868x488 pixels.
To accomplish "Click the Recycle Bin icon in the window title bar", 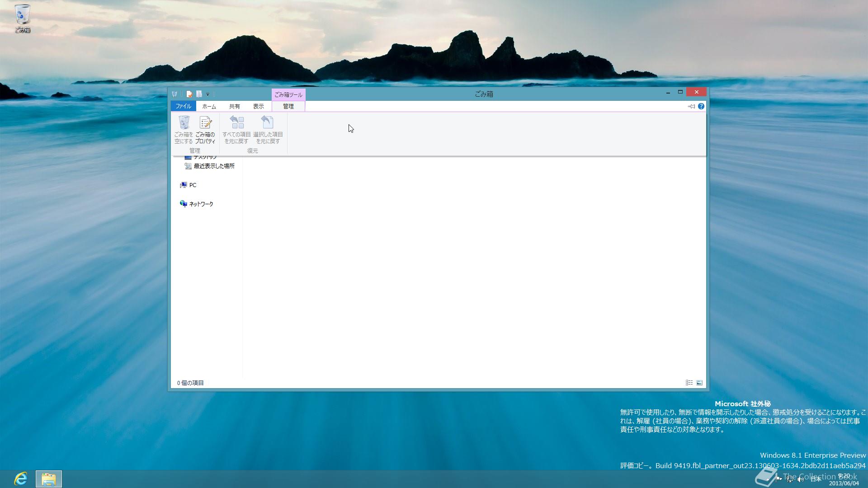I will tap(175, 94).
